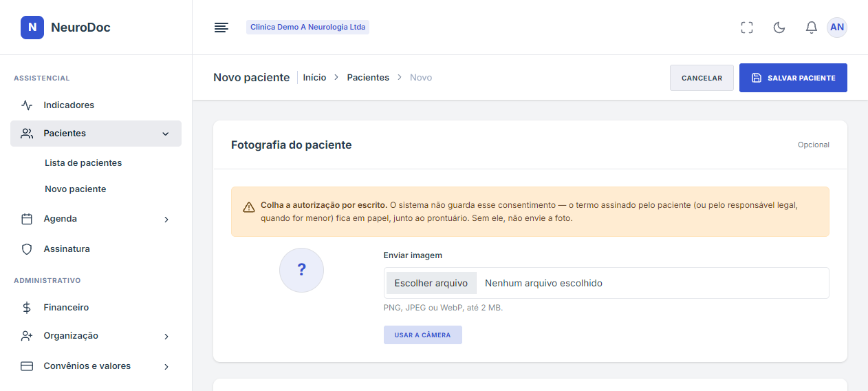Open the Agenda menu item
The image size is (868, 391).
pyautogui.click(x=96, y=219)
